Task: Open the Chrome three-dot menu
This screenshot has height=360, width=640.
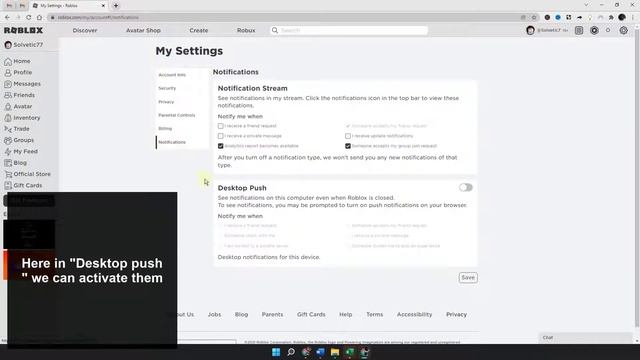Action: pos(633,18)
